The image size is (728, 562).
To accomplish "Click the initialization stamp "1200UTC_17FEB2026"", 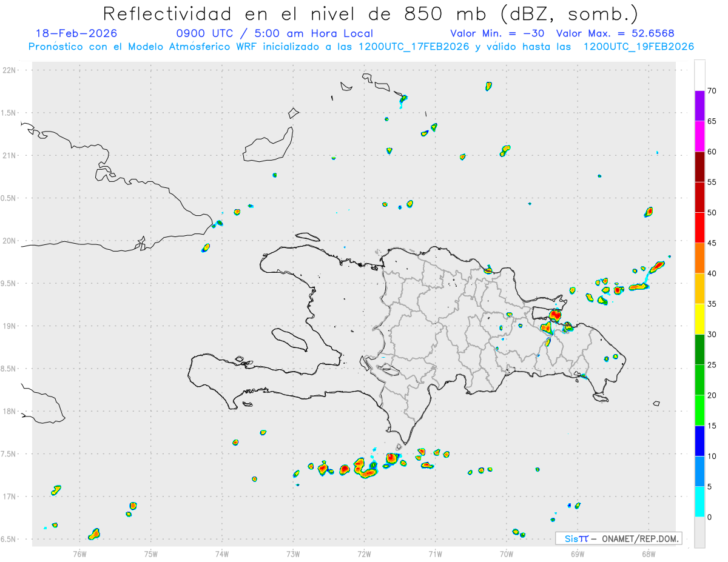I will (414, 47).
